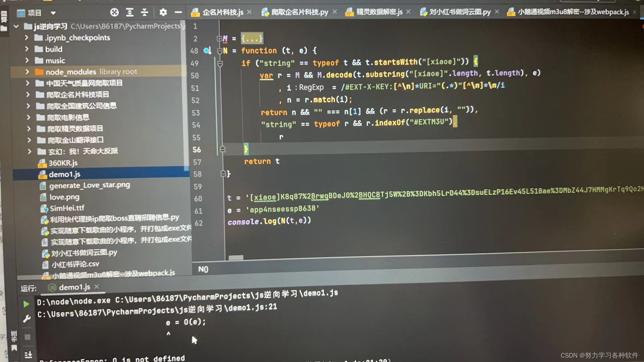Switch to 精灵数据解密.js editor tab
This screenshot has height=362, width=644.
pyautogui.click(x=379, y=12)
